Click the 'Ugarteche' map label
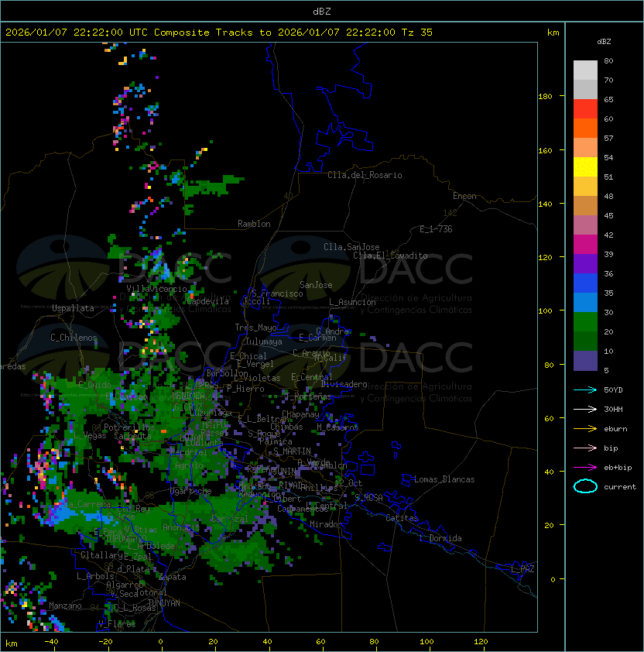Image resolution: width=644 pixels, height=652 pixels. (191, 492)
